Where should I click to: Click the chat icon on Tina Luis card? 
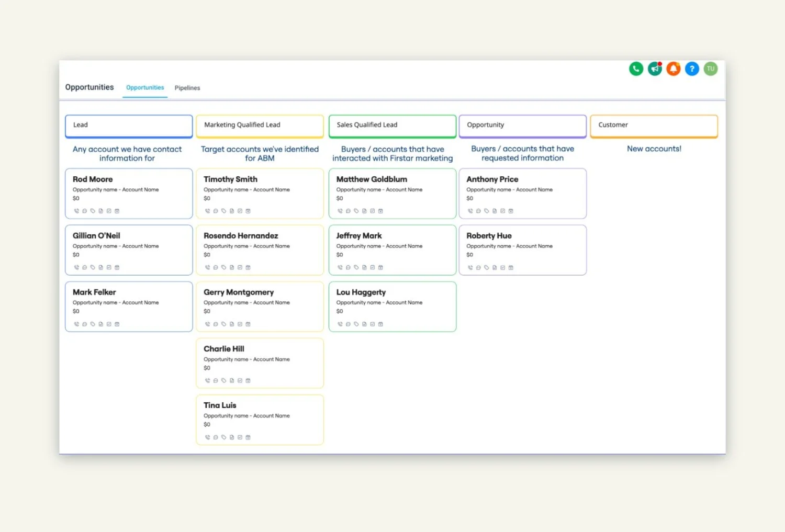[216, 437]
